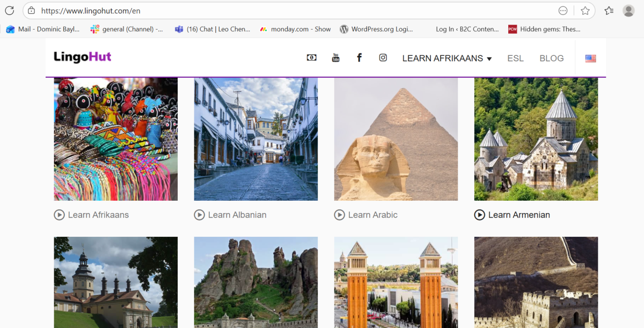The height and width of the screenshot is (328, 644).
Task: Refresh the page with reload icon
Action: pos(9,11)
